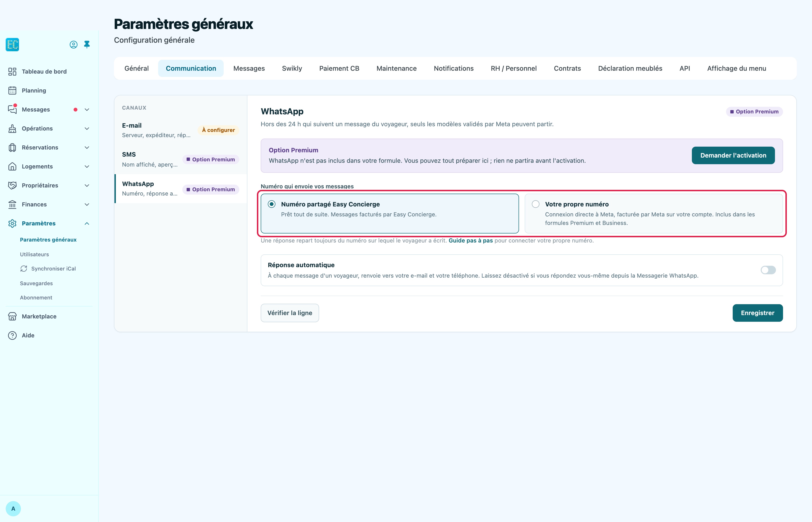The height and width of the screenshot is (522, 812).
Task: Expand the Propriétaires chevron
Action: [x=87, y=185]
